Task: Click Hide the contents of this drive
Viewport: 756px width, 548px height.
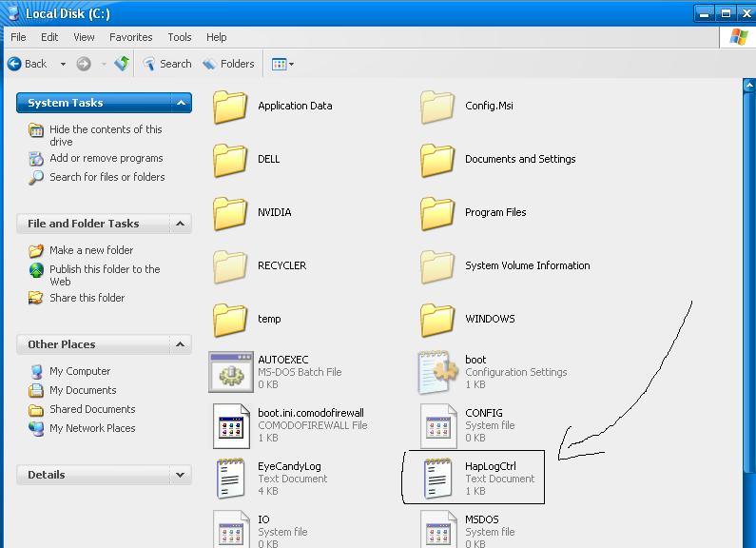Action: (106, 135)
